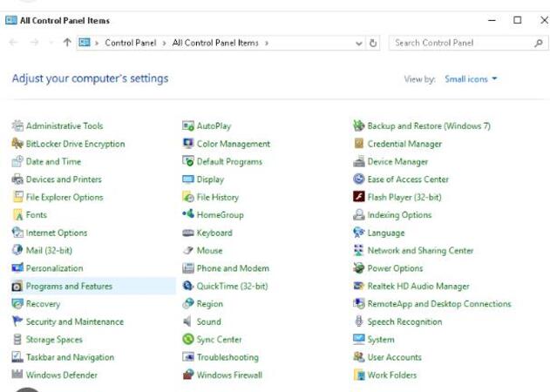Click the Power Options icon
Image resolution: width=550 pixels, height=392 pixels.
[359, 268]
